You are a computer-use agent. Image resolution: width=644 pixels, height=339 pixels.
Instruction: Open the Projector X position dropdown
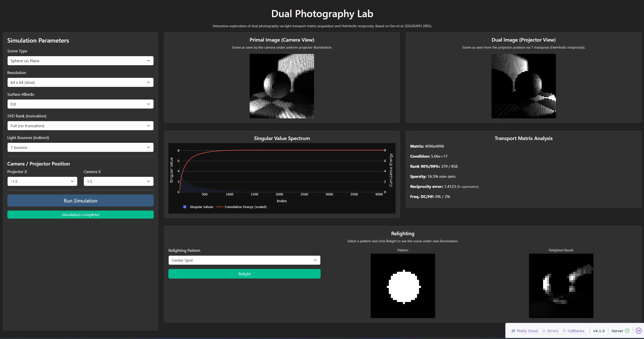point(42,181)
